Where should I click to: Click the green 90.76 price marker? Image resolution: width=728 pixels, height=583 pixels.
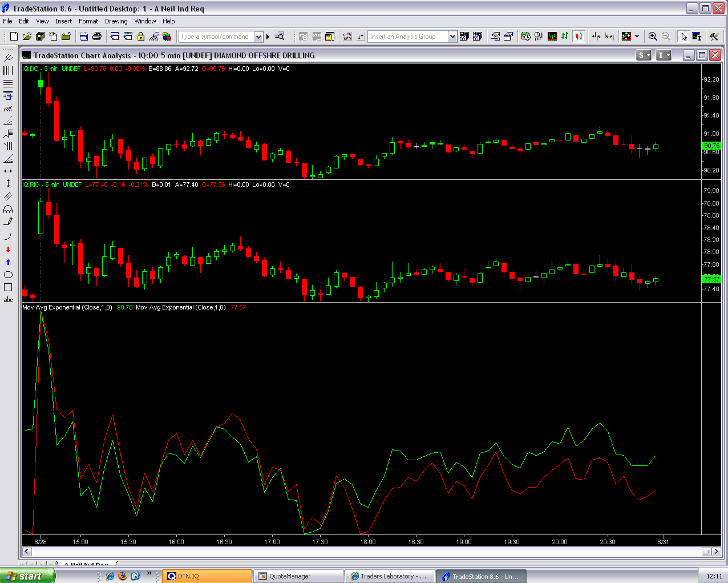click(711, 146)
